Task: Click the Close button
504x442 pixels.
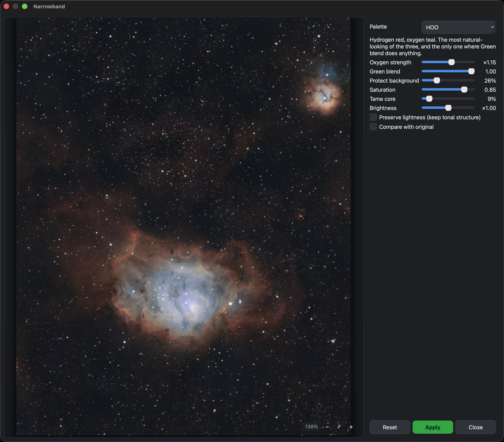Action: (x=476, y=427)
